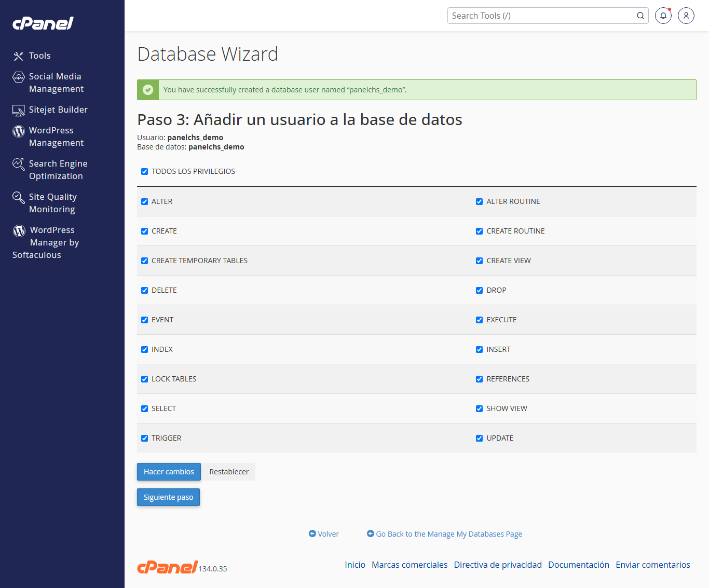Screen dimensions: 709x588
Task: Open Sitejet Builder menu item
Action: tap(58, 110)
